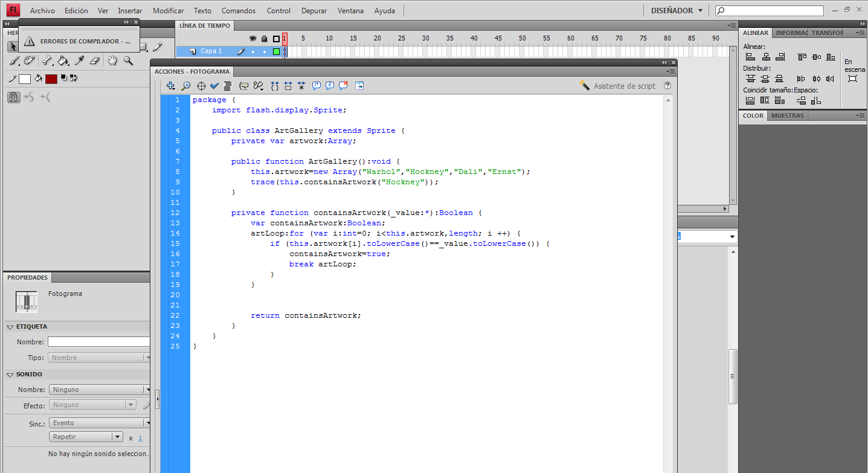The width and height of the screenshot is (868, 473).
Task: Select the Paint Bucket tool
Action: tap(63, 62)
